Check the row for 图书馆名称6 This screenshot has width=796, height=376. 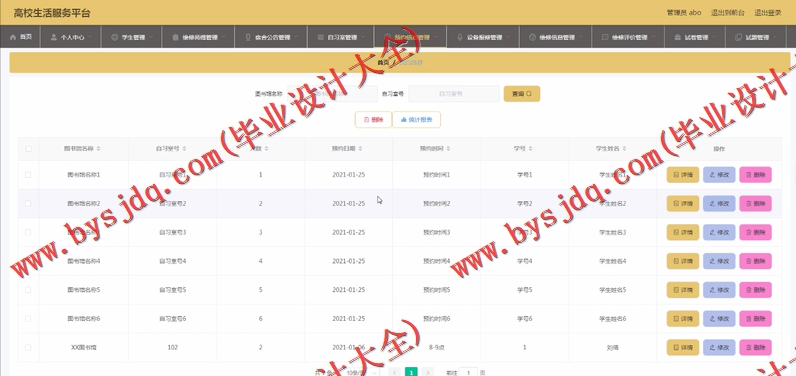pos(28,319)
